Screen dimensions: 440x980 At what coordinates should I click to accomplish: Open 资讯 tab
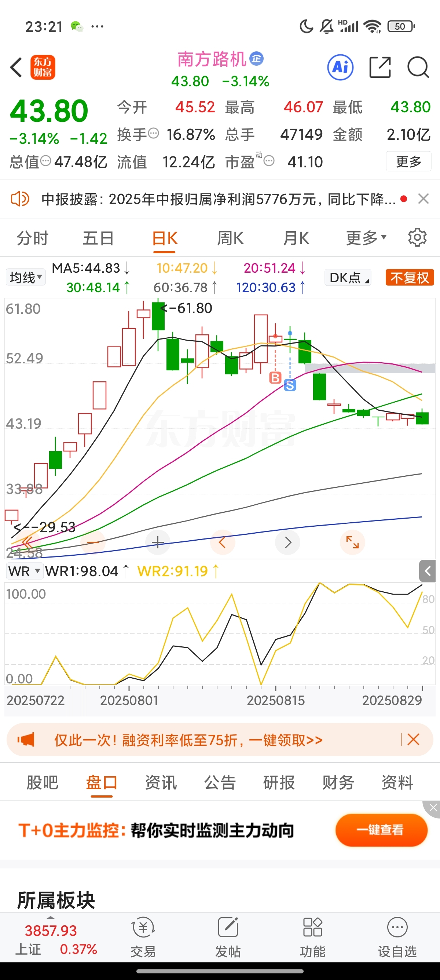161,783
